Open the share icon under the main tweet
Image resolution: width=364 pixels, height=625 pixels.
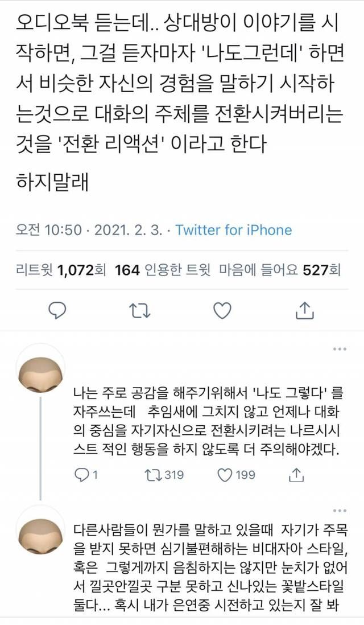click(305, 310)
